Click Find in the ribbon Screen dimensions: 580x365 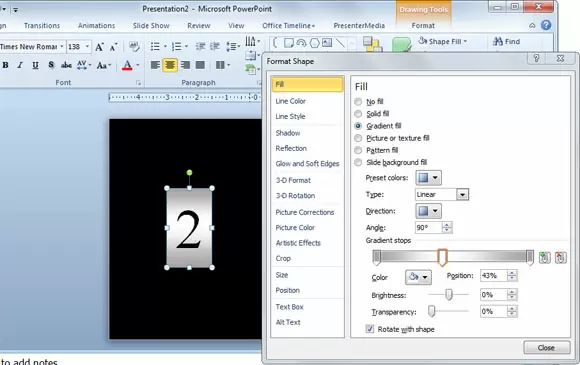(x=506, y=41)
